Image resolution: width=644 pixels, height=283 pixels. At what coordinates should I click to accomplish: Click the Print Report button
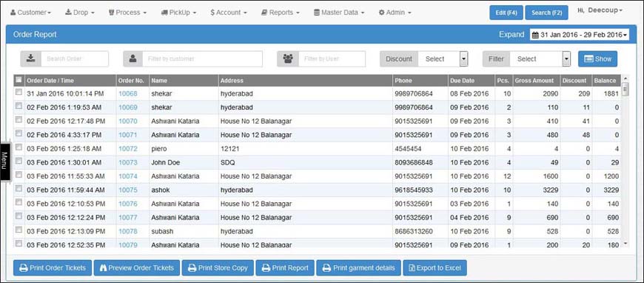(285, 267)
